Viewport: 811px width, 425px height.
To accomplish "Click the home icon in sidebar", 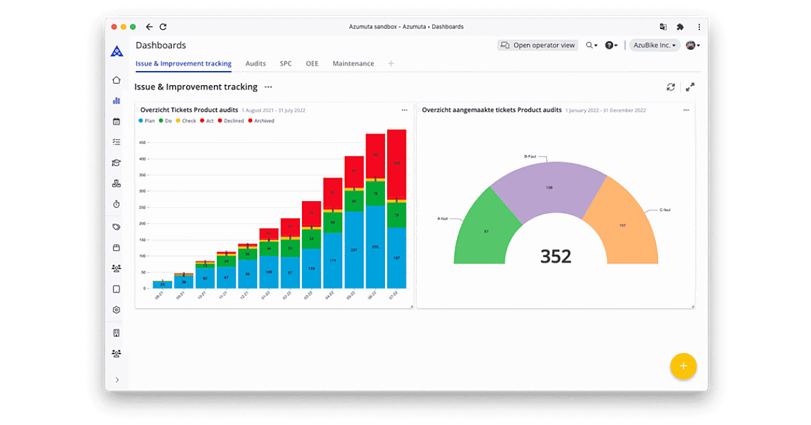I will [117, 80].
